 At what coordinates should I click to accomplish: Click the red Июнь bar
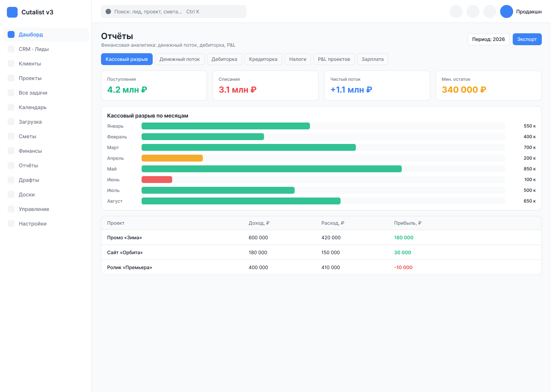(x=157, y=180)
